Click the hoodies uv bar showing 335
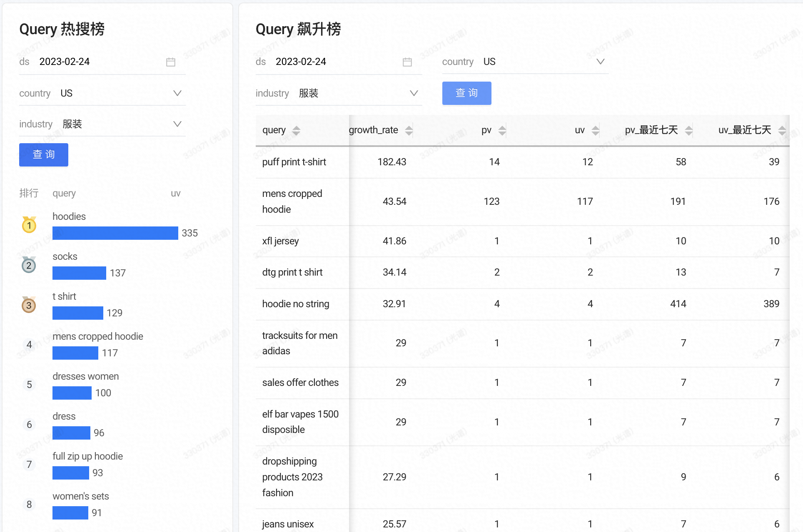 (x=115, y=233)
